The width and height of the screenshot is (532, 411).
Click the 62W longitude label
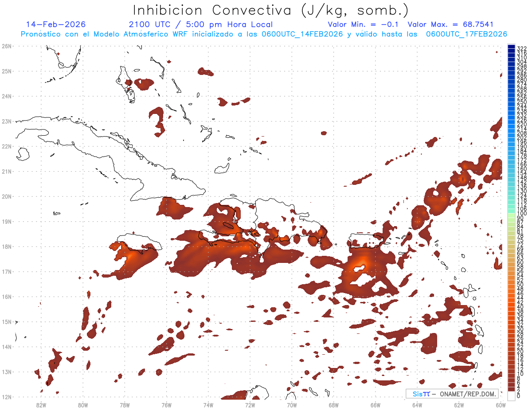(459, 405)
